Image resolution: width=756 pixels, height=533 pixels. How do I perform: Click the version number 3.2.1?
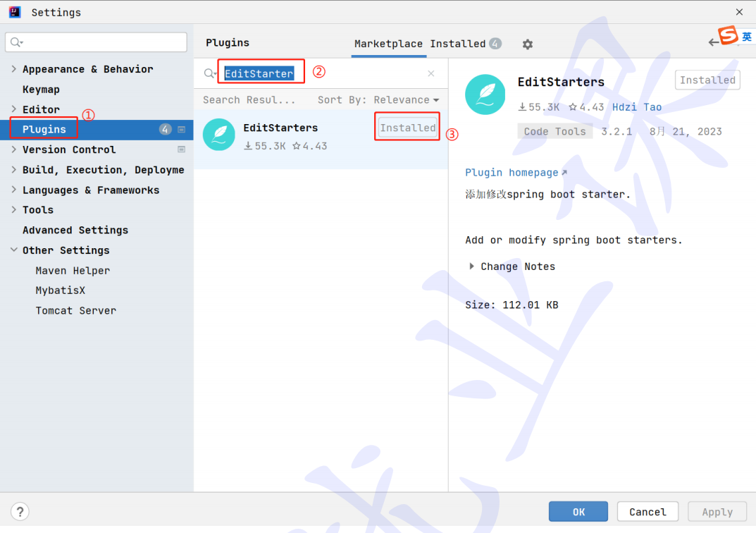(x=616, y=132)
